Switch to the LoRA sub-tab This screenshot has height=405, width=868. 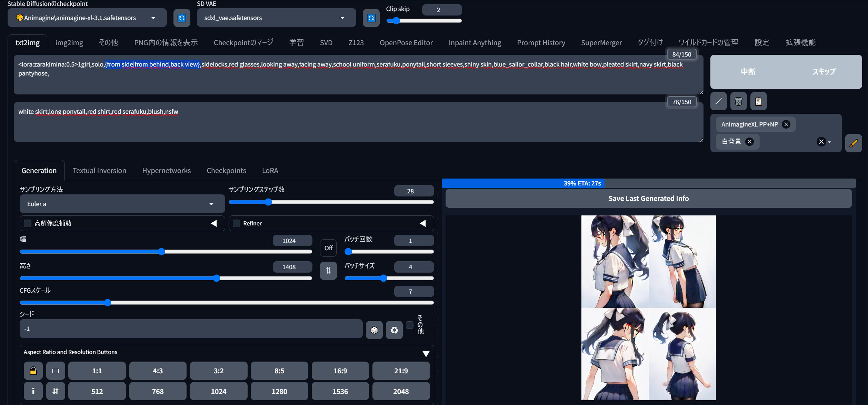pyautogui.click(x=270, y=171)
